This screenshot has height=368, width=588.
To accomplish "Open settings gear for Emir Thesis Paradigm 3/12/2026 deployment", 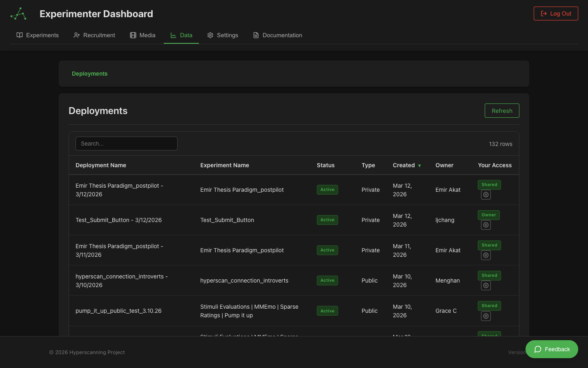I will point(486,195).
